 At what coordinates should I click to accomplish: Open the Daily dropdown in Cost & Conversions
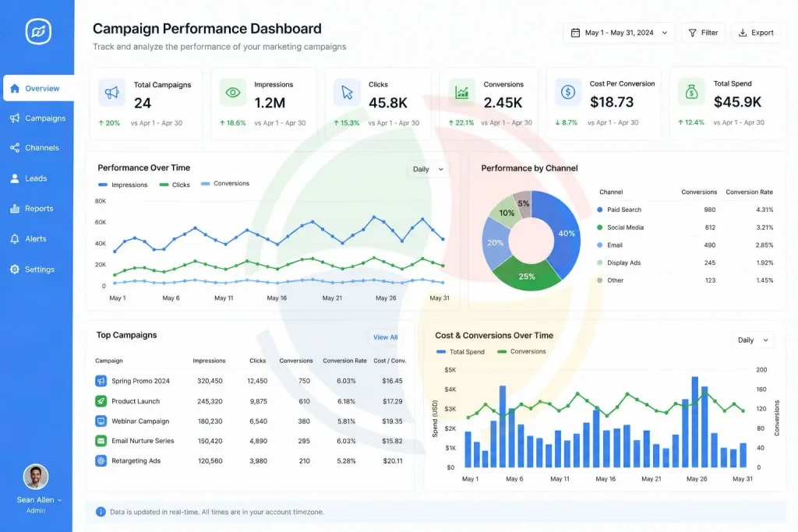(753, 340)
